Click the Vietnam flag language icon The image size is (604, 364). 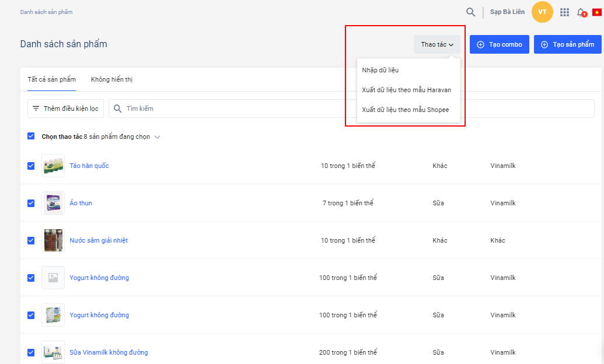click(597, 12)
